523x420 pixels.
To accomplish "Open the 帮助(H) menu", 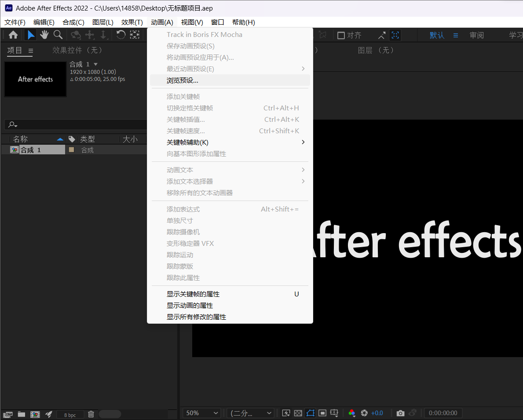I will point(244,22).
